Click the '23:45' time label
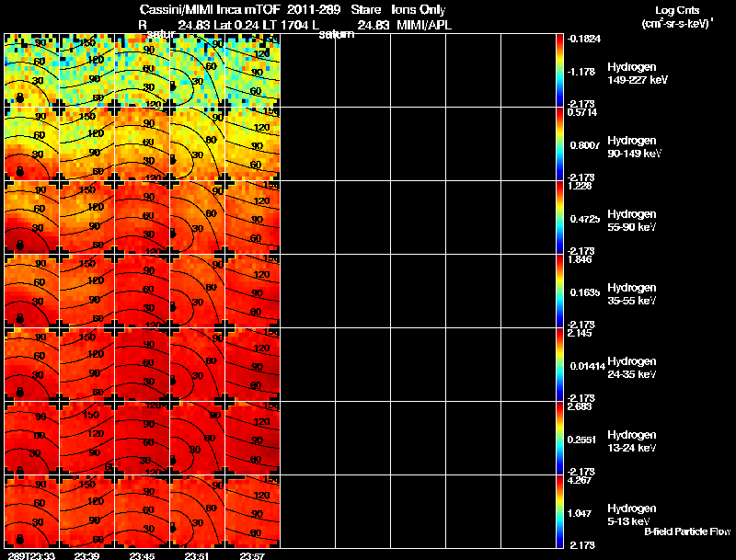Image resolution: width=736 pixels, height=560 pixels. pos(143,555)
